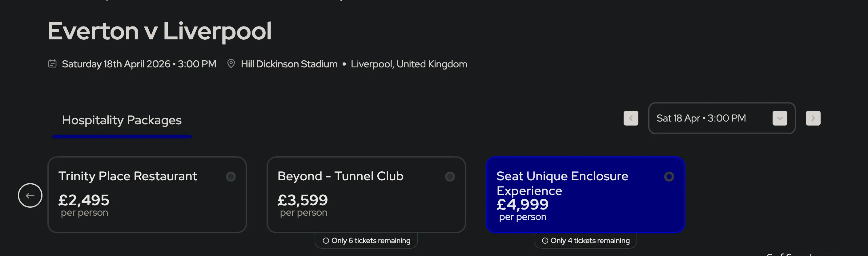The height and width of the screenshot is (256, 868).
Task: Select Seat Unique Enclosure Experience radio button
Action: pyautogui.click(x=669, y=177)
